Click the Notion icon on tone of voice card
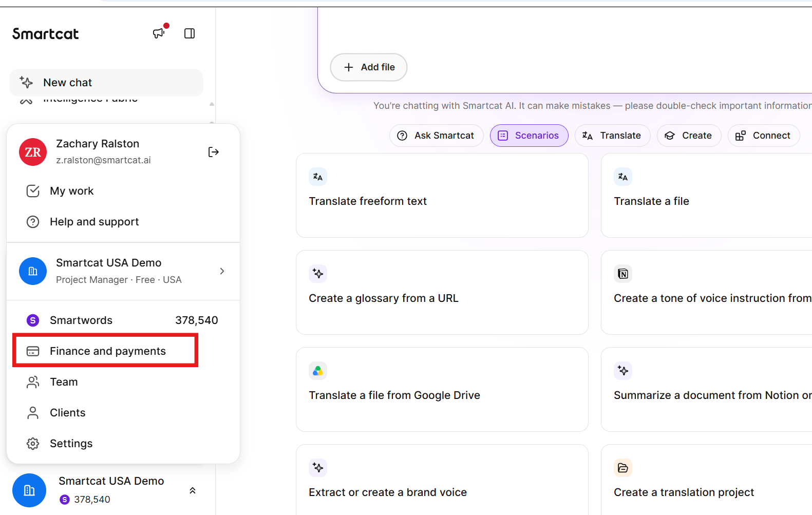The height and width of the screenshot is (515, 812). click(623, 274)
